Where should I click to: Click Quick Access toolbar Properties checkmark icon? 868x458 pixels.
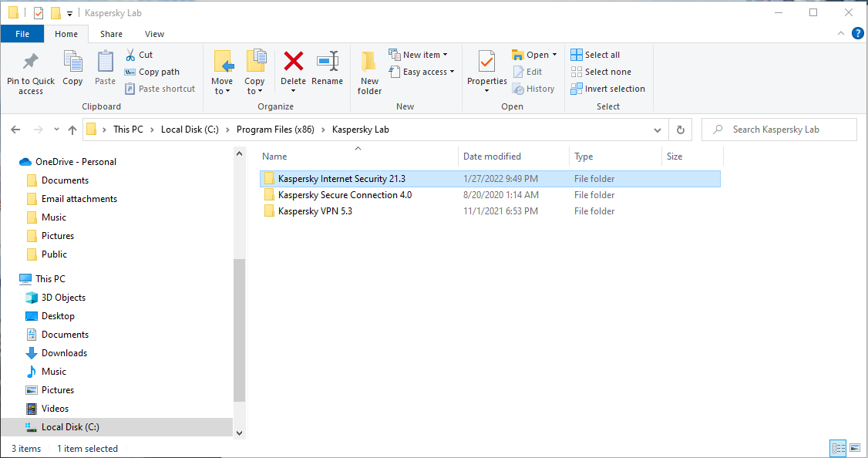(x=39, y=12)
